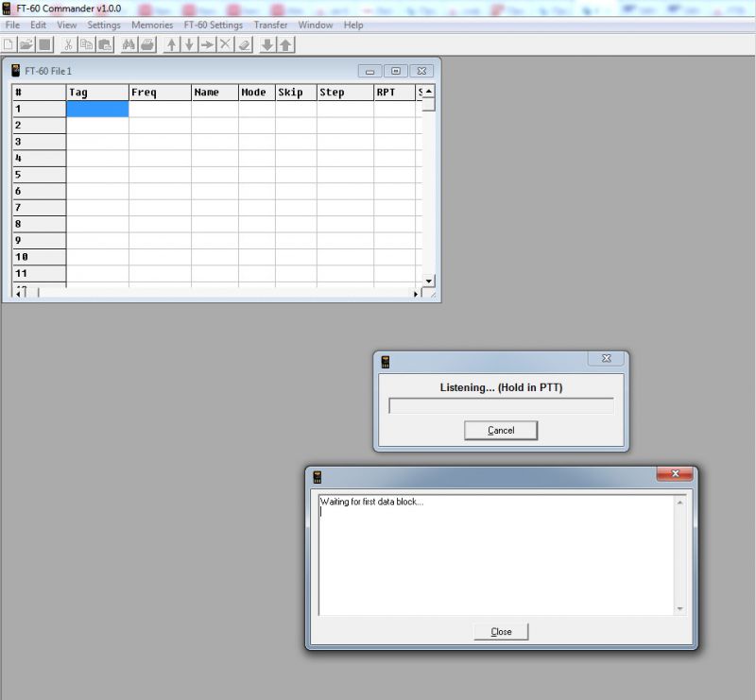756x700 pixels.
Task: Maximize the FT-60 File 1 window
Action: 395,71
